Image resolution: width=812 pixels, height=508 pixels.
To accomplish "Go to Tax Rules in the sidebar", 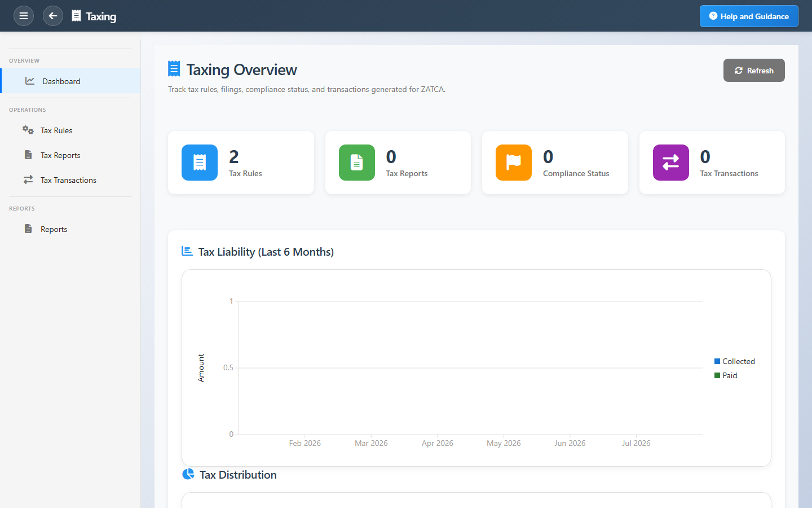I will point(70,130).
